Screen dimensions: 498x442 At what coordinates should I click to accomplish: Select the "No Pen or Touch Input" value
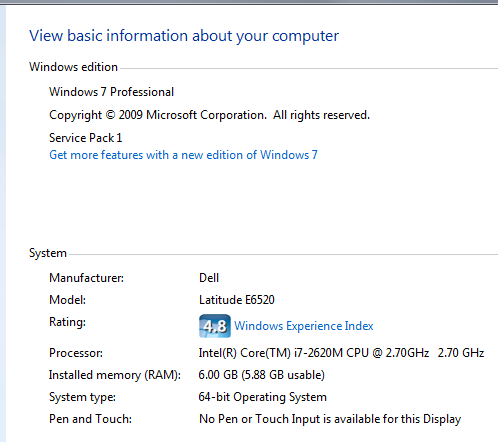330,419
